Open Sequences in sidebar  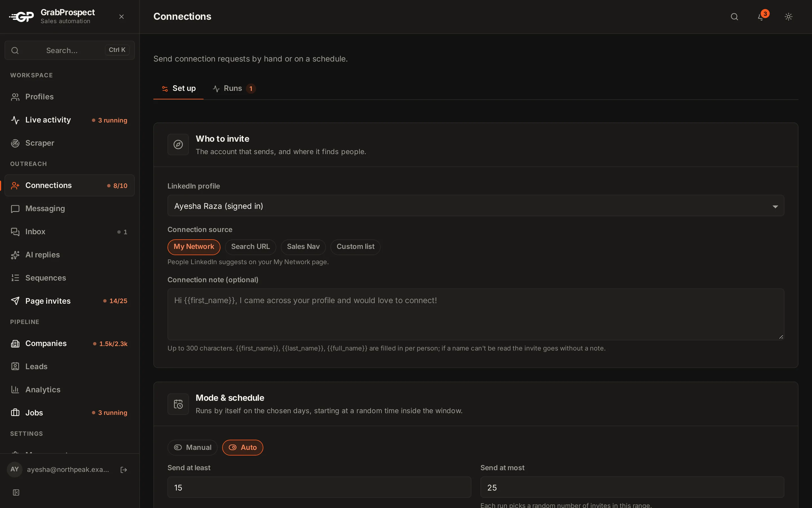coord(69,278)
